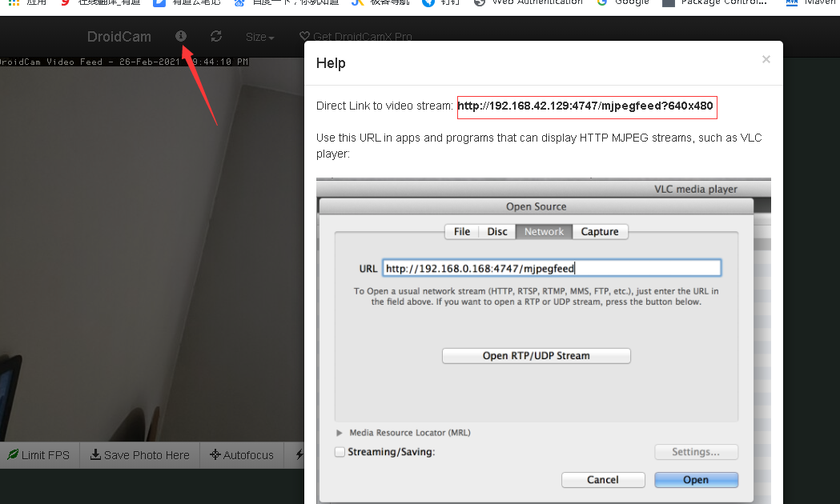
Task: Select the Disc tab in Open Source
Action: point(497,232)
